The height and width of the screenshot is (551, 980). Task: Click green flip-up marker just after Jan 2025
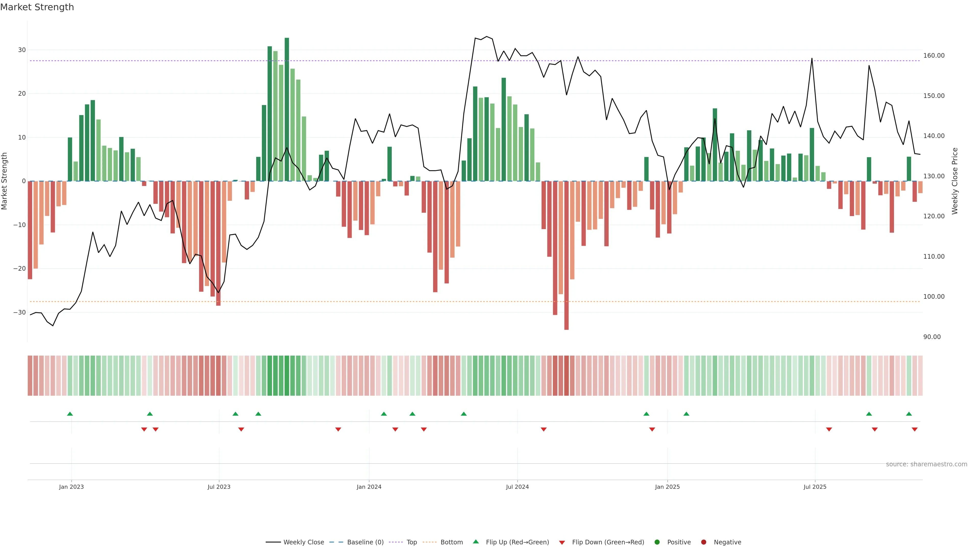coord(686,414)
